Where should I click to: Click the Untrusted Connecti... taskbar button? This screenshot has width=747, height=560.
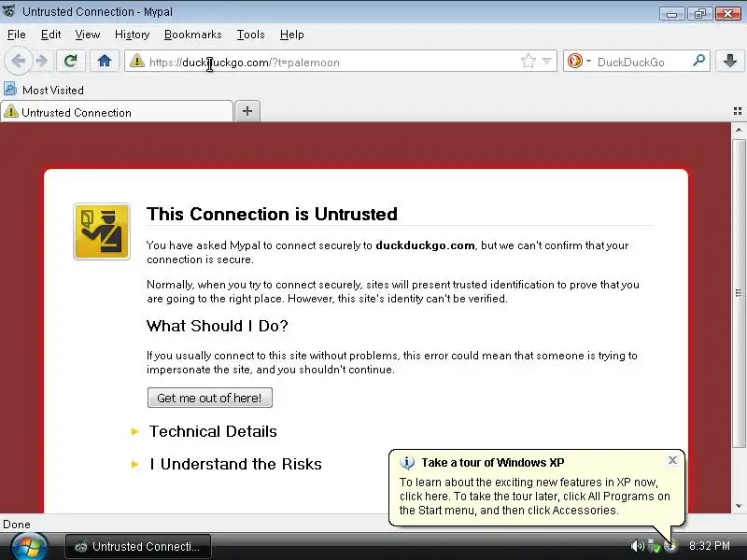tap(138, 547)
